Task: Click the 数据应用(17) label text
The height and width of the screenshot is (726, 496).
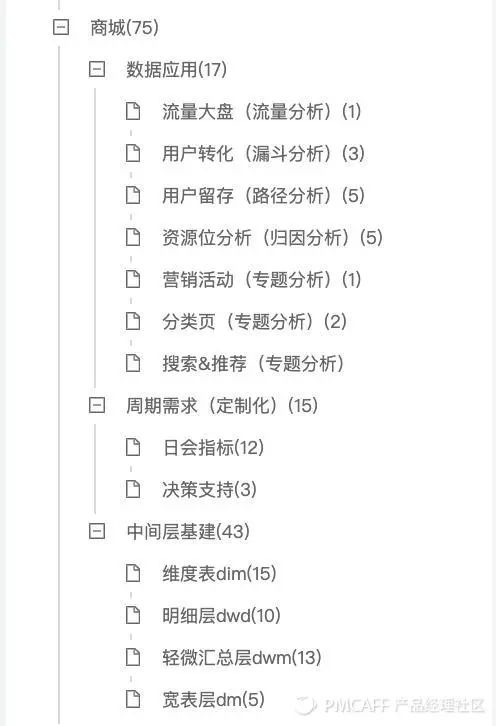Action: 176,69
